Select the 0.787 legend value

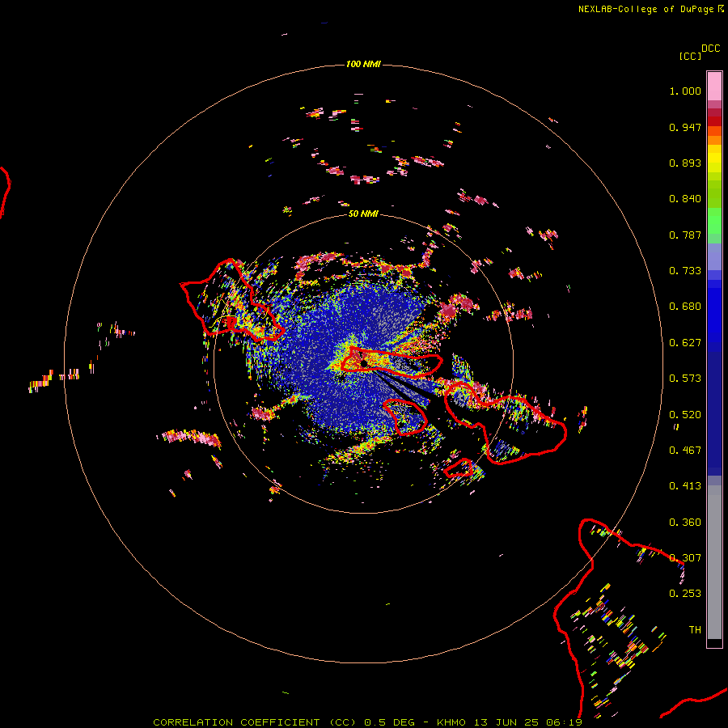pos(685,235)
